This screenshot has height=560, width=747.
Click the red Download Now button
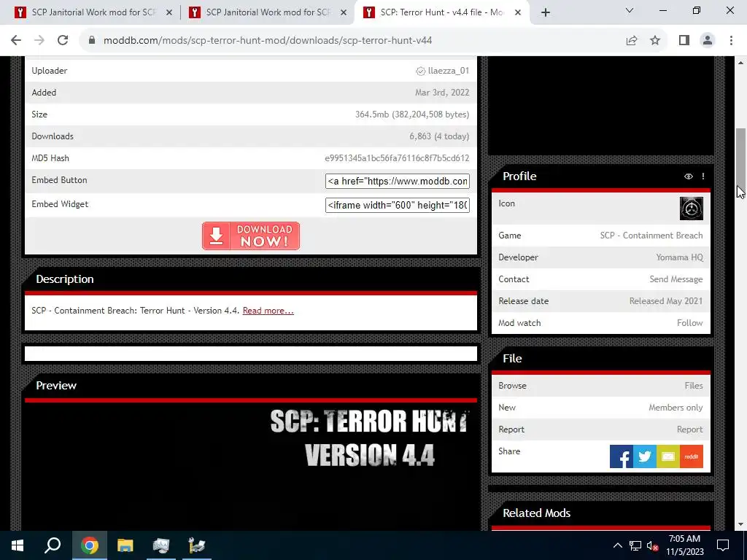[x=251, y=236]
